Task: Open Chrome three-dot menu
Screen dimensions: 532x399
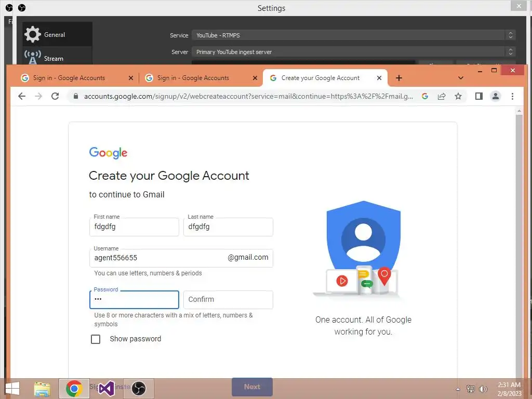Action: (x=512, y=96)
